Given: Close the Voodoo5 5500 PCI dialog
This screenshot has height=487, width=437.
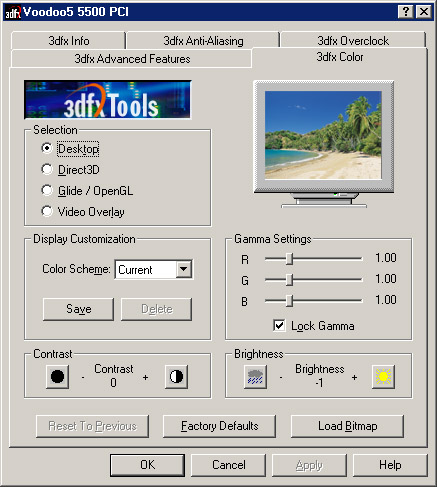Looking at the screenshot, I should pyautogui.click(x=424, y=12).
